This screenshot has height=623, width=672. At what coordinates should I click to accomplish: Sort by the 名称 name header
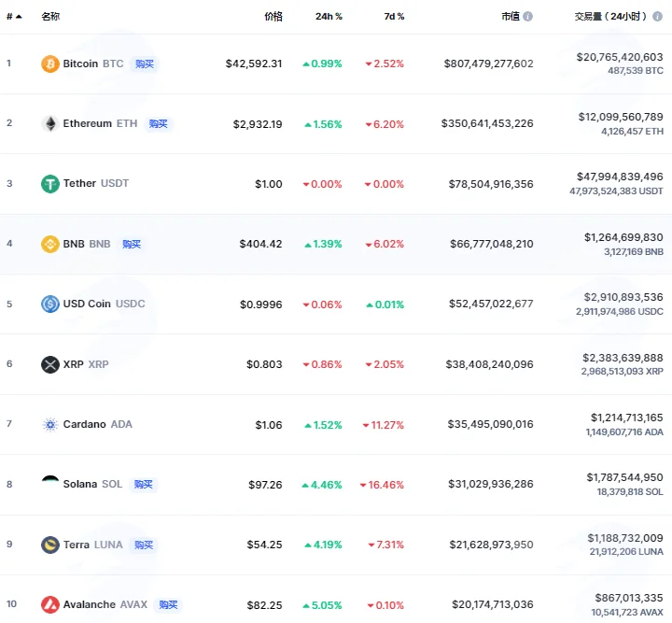point(50,16)
